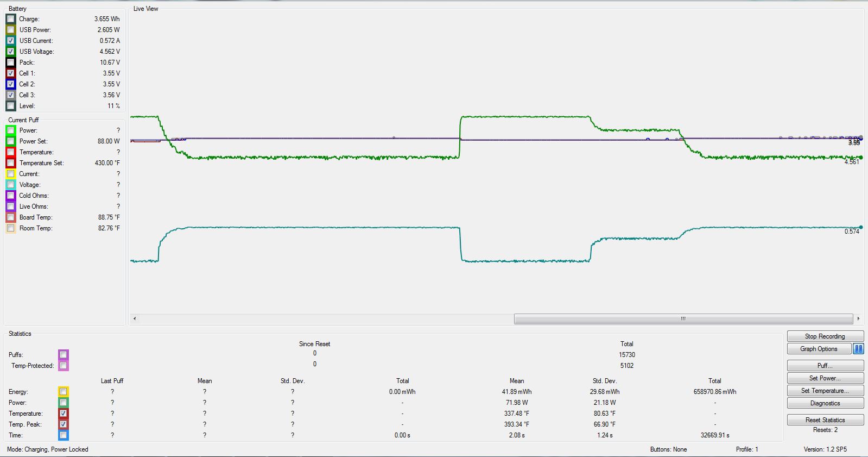The width and height of the screenshot is (868, 457).
Task: Click the Stop Recording button
Action: tap(825, 336)
